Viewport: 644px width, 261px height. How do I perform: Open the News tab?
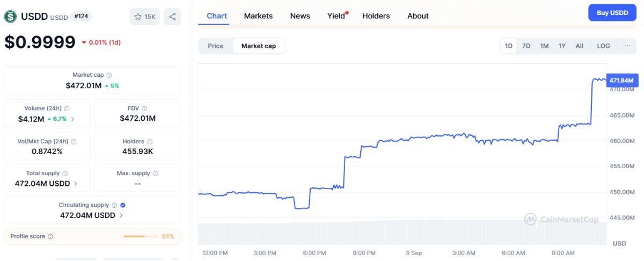pos(300,16)
